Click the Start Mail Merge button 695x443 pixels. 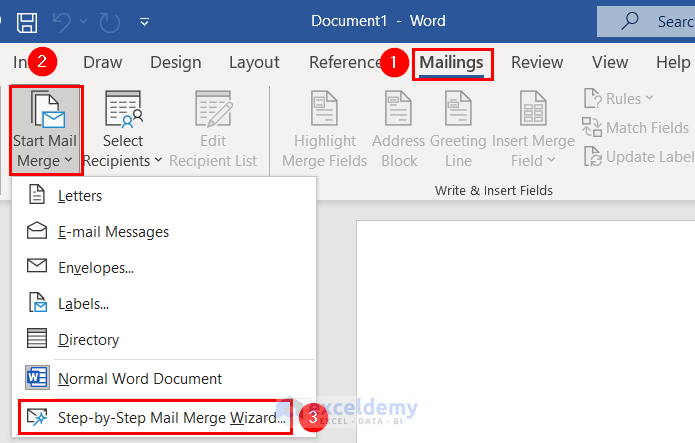coord(45,129)
